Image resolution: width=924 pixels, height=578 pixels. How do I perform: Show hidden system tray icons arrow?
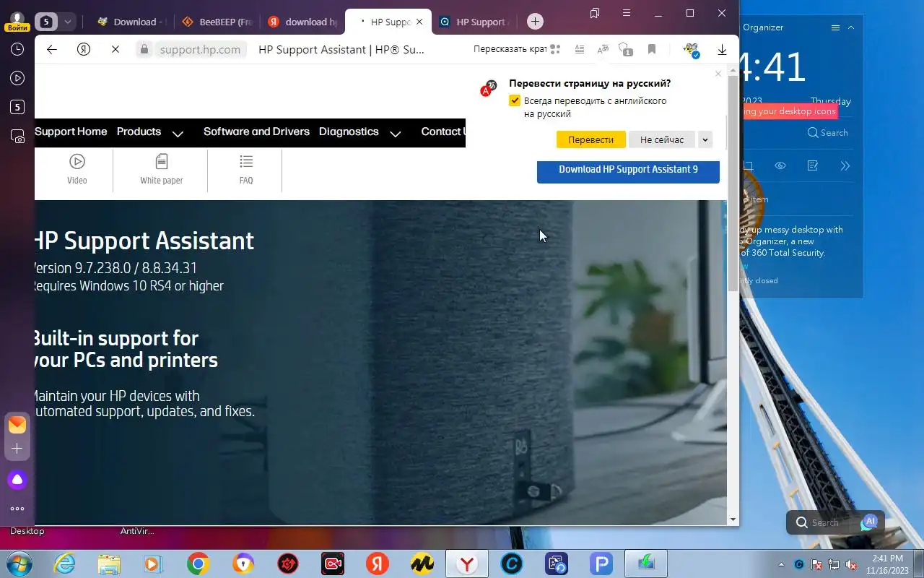[781, 564]
